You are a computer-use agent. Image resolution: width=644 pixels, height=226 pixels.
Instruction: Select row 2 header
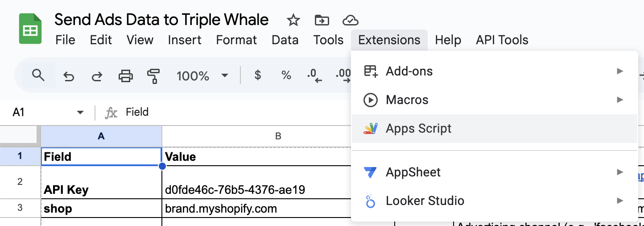click(x=20, y=182)
